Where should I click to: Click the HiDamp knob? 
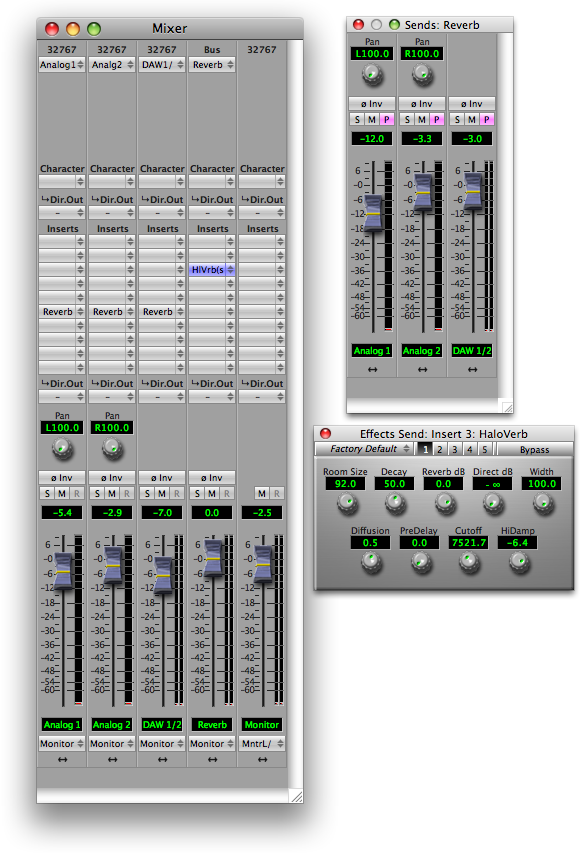[519, 563]
